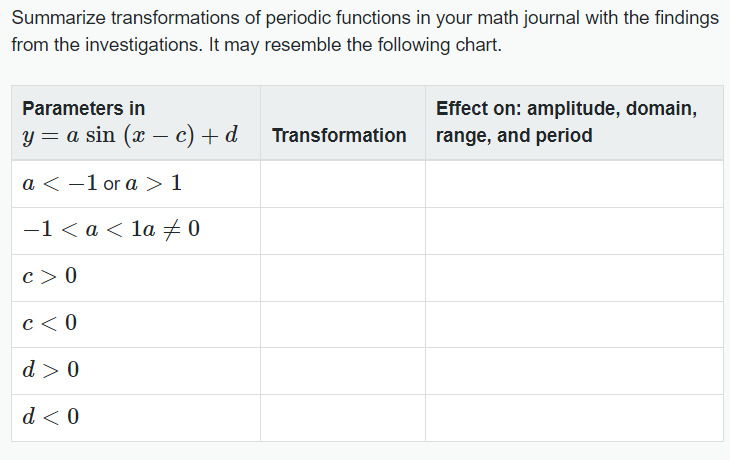Click Transformation cell for a > 1 row
Image resolution: width=730 pixels, height=460 pixels.
click(x=342, y=184)
